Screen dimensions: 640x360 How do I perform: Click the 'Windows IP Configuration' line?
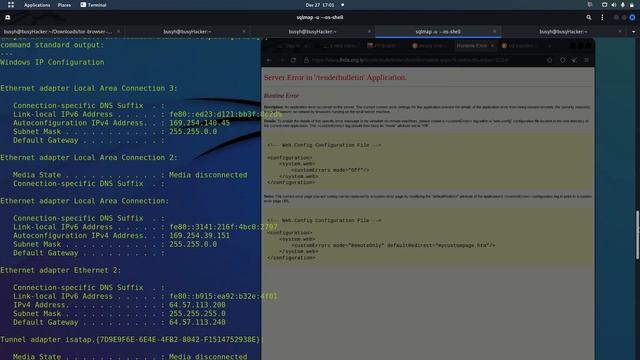pos(52,62)
